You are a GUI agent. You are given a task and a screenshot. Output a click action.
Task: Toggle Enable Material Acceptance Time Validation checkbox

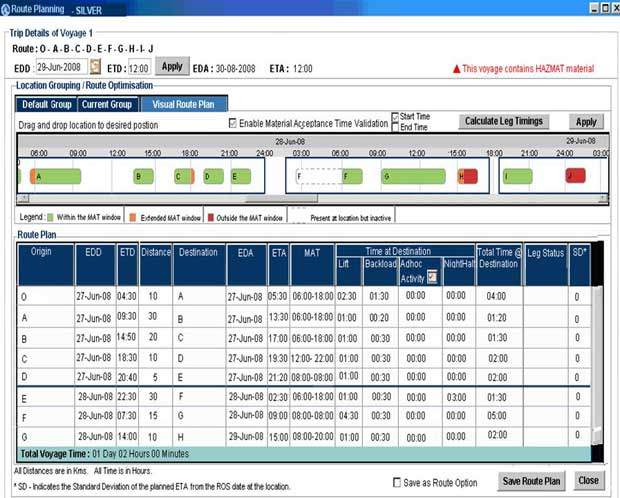pyautogui.click(x=233, y=123)
